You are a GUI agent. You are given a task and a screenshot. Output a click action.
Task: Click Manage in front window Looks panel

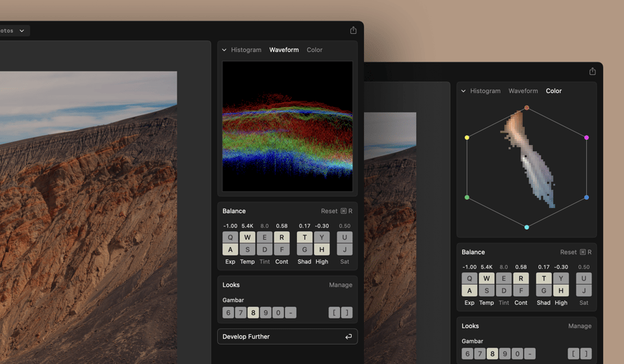pyautogui.click(x=340, y=285)
